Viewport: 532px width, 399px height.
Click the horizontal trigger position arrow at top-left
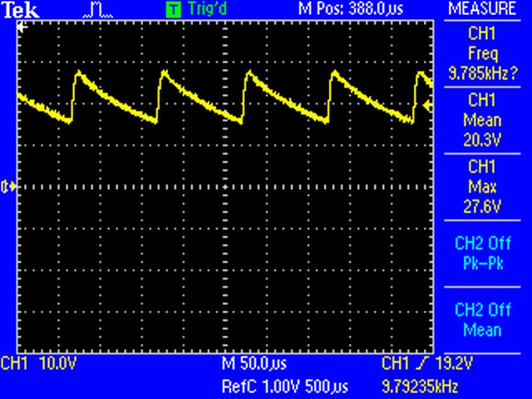pos(22,26)
